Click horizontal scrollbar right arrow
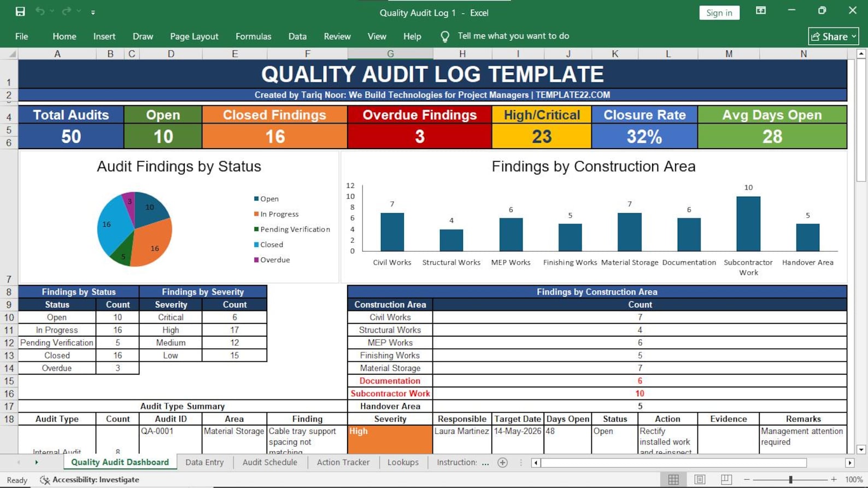The width and height of the screenshot is (868, 488). pos(850,463)
